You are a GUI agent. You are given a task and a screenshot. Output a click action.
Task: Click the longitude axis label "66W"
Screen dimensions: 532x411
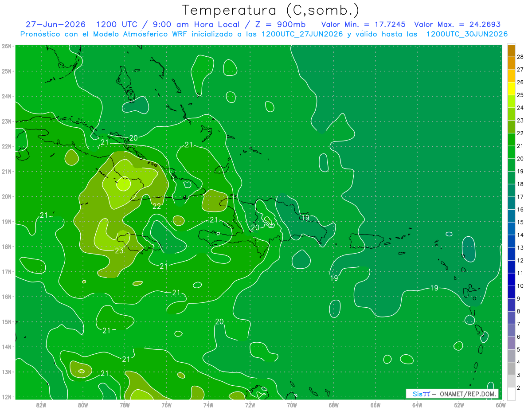[x=376, y=404]
